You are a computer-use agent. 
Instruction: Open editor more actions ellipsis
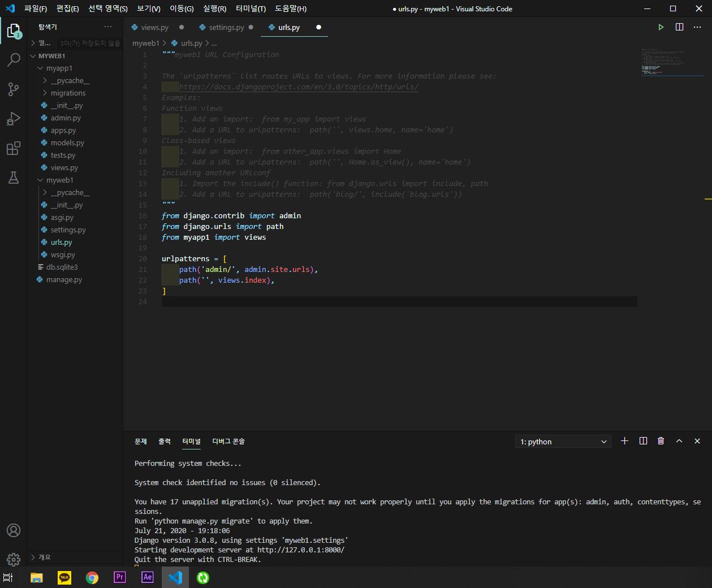coord(697,27)
